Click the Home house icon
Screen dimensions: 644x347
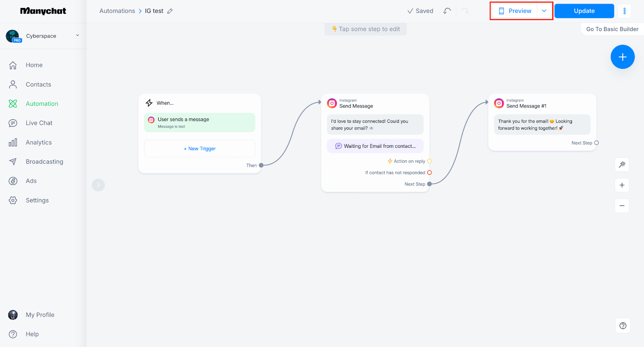(x=13, y=65)
